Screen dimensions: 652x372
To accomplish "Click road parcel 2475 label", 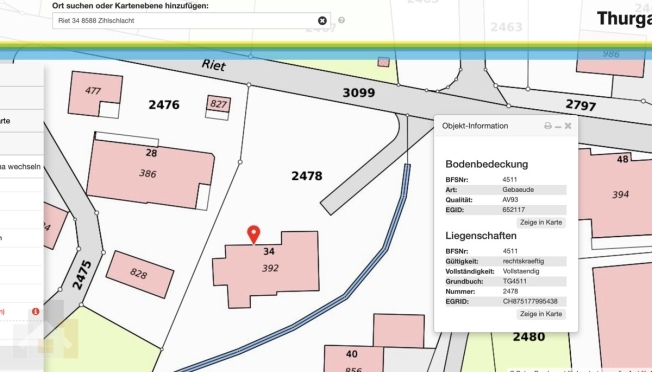I will [x=82, y=275].
